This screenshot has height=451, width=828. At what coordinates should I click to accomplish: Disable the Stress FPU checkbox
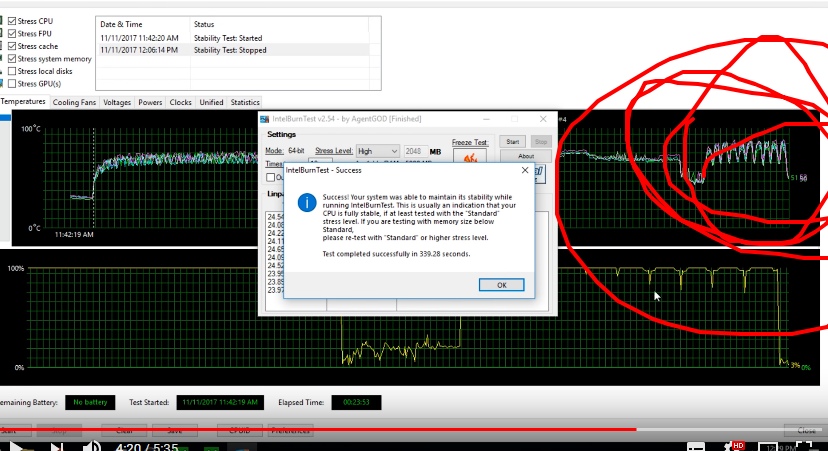(12, 33)
